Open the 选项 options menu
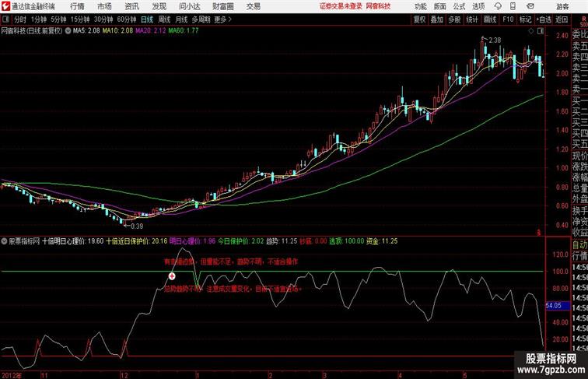This screenshot has height=379, width=588. pyautogui.click(x=478, y=6)
